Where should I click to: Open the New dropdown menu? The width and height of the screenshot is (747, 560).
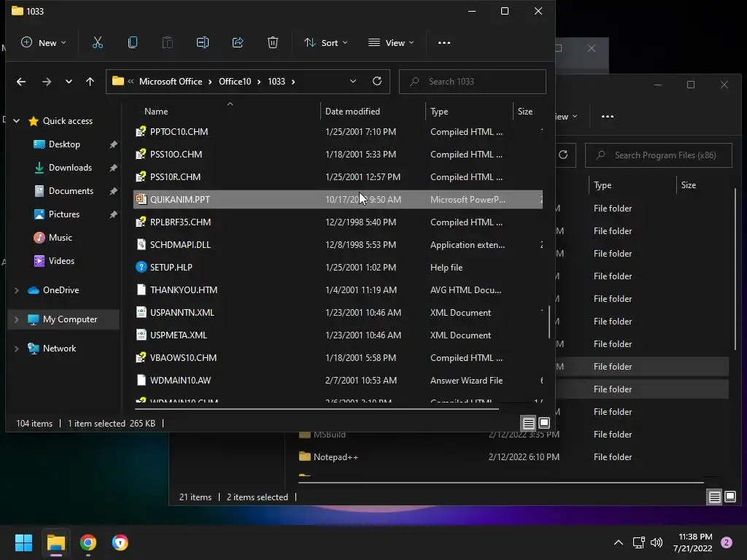[43, 43]
